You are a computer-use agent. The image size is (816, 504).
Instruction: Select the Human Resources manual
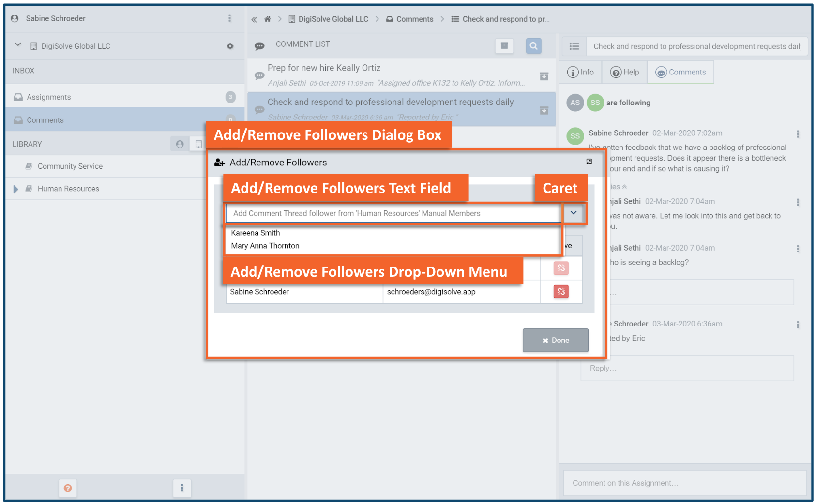[x=68, y=189]
